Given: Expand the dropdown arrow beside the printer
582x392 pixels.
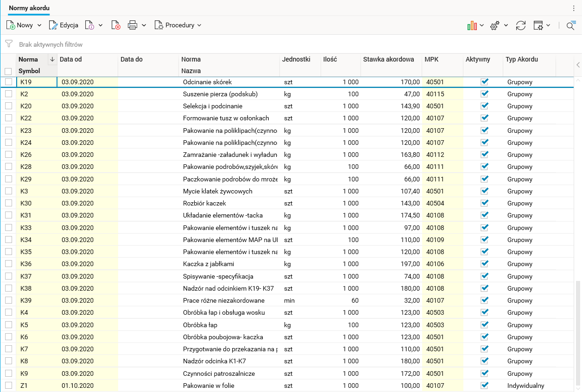Looking at the screenshot, I should (144, 25).
